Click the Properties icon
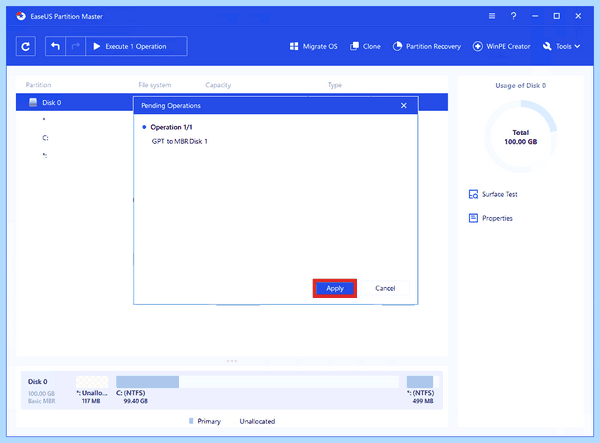 473,218
